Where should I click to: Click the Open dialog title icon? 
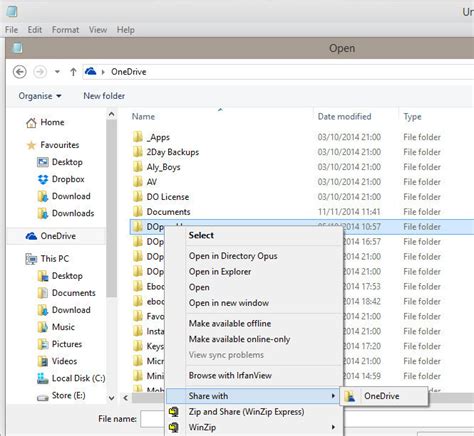(17, 48)
